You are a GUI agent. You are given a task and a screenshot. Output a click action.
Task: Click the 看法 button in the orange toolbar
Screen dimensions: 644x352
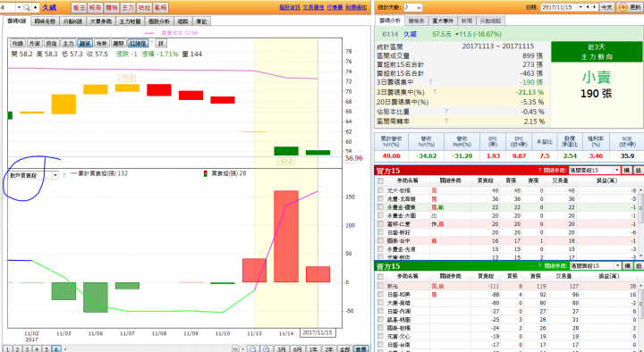pos(79,7)
